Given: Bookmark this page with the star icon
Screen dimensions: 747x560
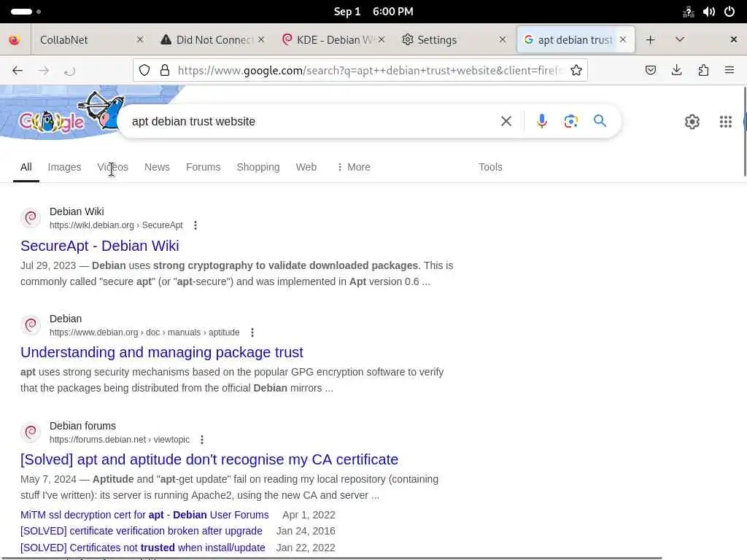Looking at the screenshot, I should 576,71.
